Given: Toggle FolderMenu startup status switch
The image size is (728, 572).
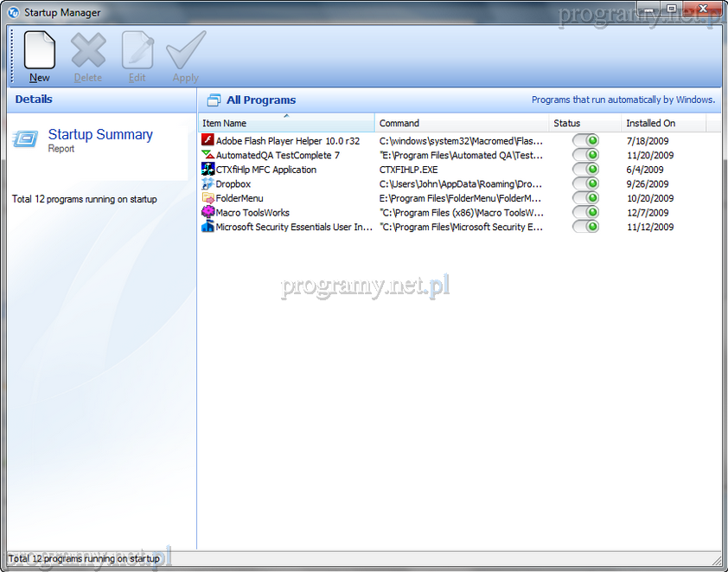Looking at the screenshot, I should (585, 198).
